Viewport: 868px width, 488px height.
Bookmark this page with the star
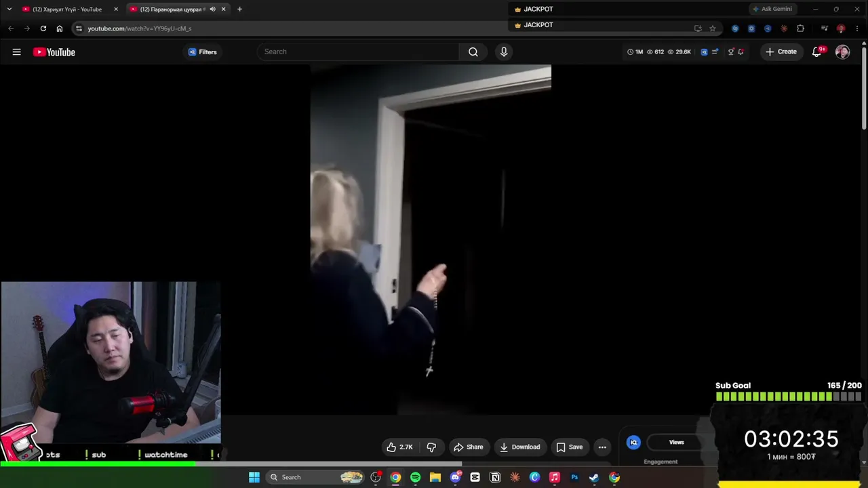(713, 28)
